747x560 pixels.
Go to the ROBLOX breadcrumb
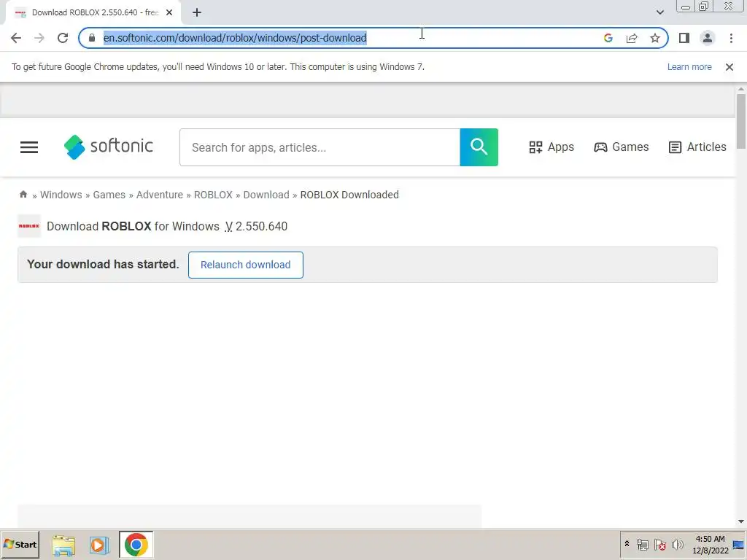point(213,195)
